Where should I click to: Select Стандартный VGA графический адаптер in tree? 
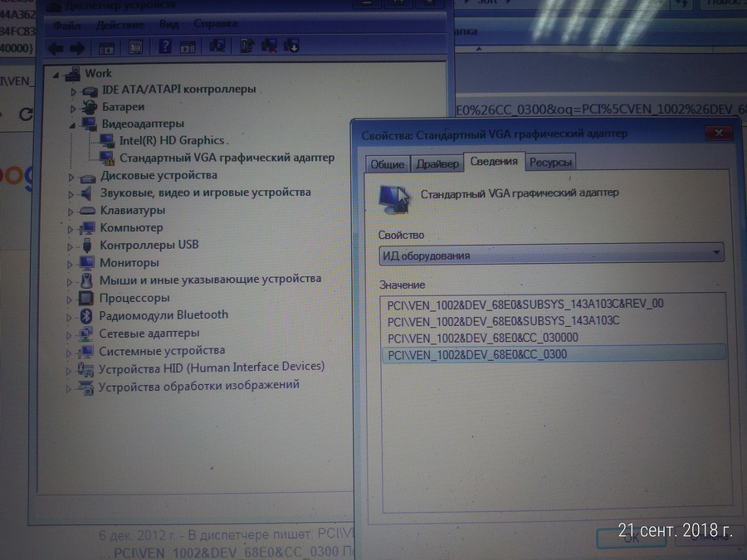tap(227, 158)
